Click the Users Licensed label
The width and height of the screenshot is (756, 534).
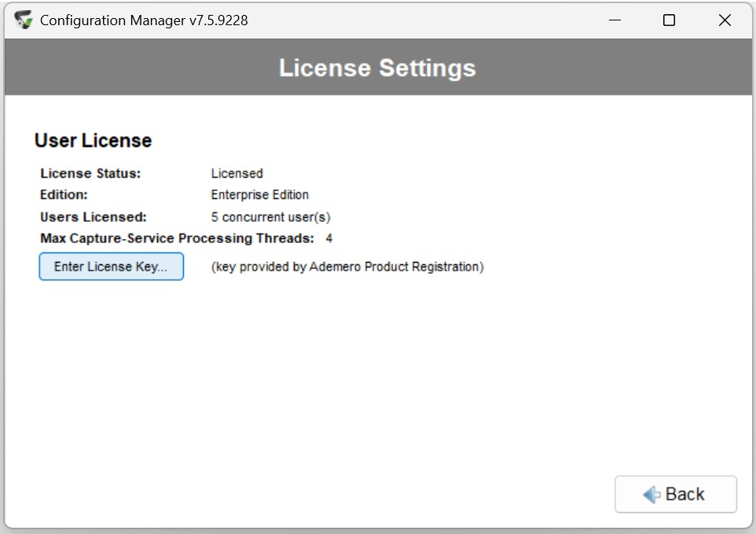point(94,216)
